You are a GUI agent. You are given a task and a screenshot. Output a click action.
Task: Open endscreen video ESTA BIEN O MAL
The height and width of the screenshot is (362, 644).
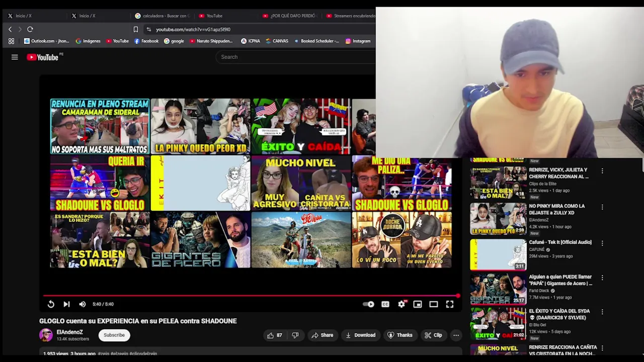click(100, 240)
